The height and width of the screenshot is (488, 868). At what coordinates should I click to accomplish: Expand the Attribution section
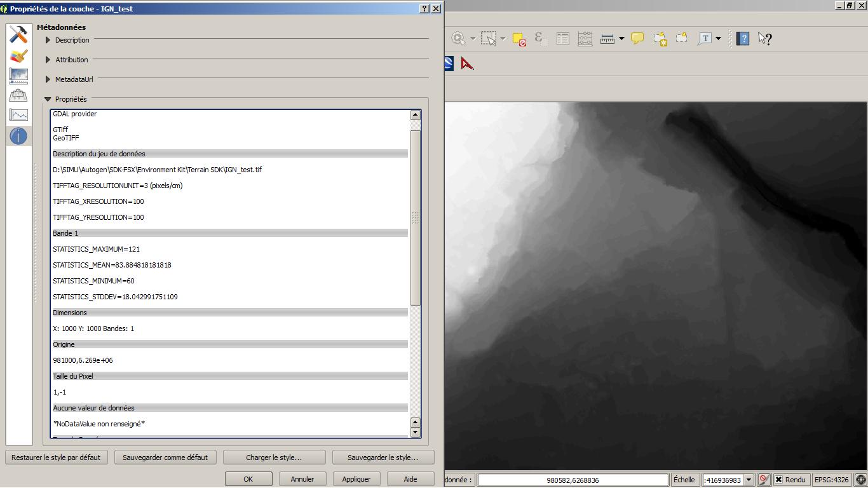pos(48,60)
